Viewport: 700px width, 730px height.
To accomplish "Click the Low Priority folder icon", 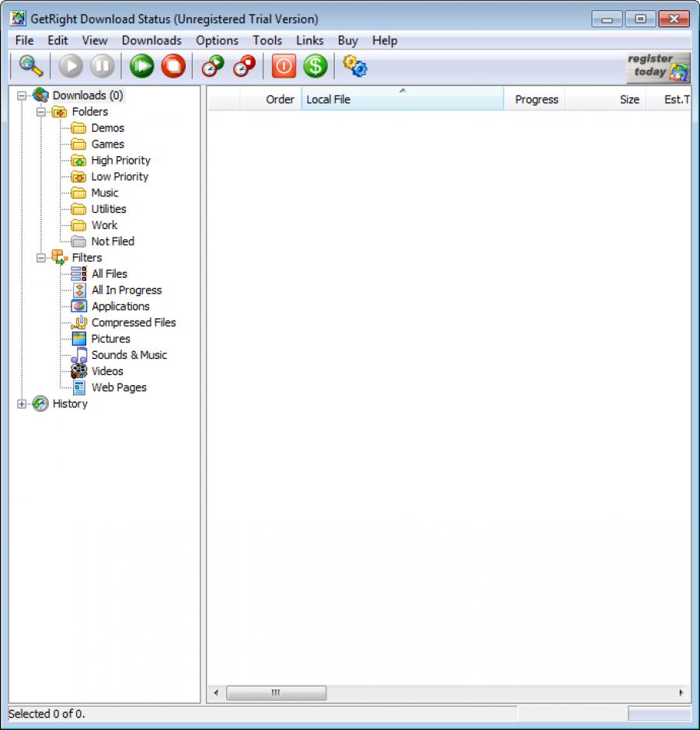I will 78,177.
